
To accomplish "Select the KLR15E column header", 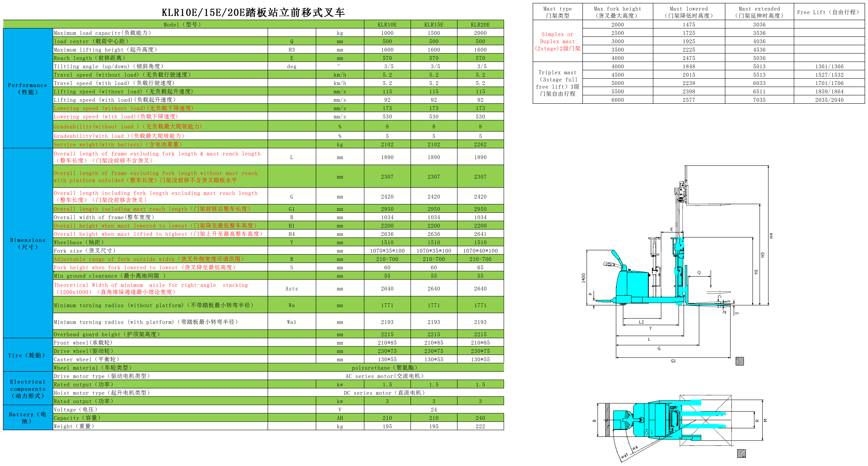I will click(434, 25).
